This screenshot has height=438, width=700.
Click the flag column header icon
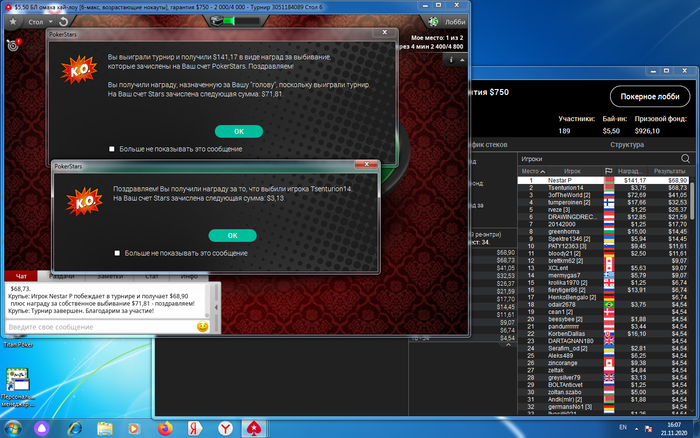coord(608,171)
